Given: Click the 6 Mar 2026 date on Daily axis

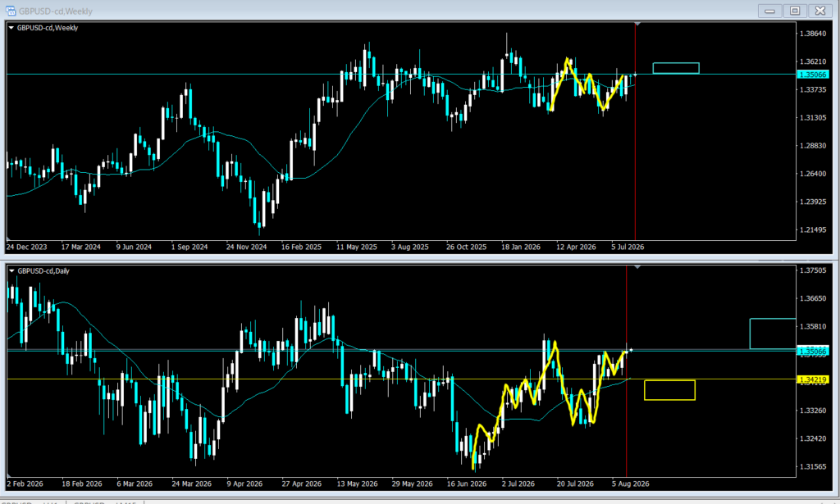Looking at the screenshot, I should (135, 484).
